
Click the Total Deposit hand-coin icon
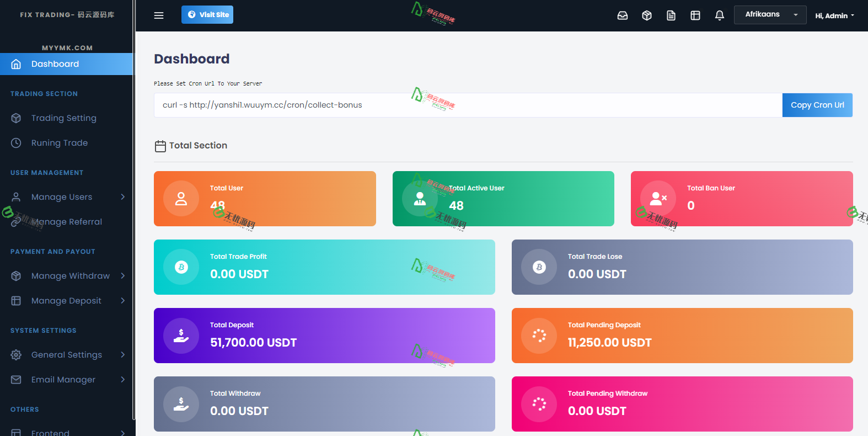(x=181, y=336)
